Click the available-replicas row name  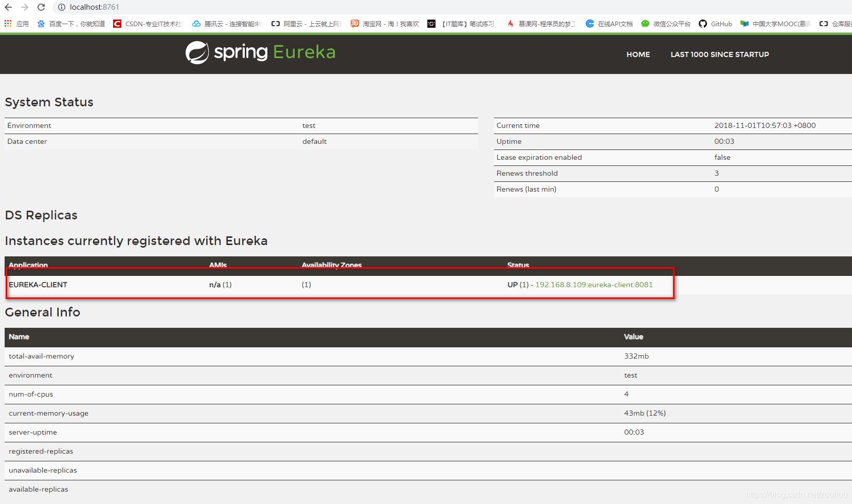point(39,489)
